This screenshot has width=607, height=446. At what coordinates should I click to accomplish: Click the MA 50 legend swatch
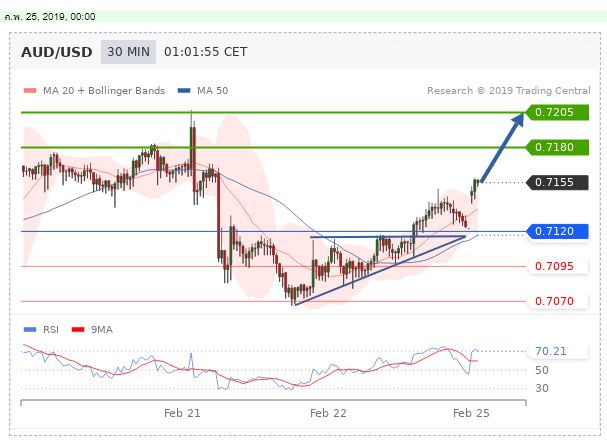coord(184,91)
